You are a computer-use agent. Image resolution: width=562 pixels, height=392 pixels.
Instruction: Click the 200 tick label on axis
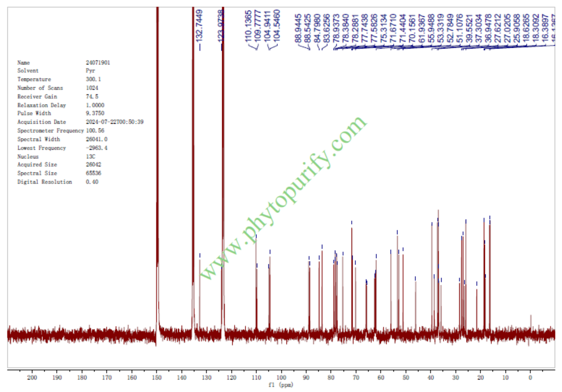(x=32, y=378)
